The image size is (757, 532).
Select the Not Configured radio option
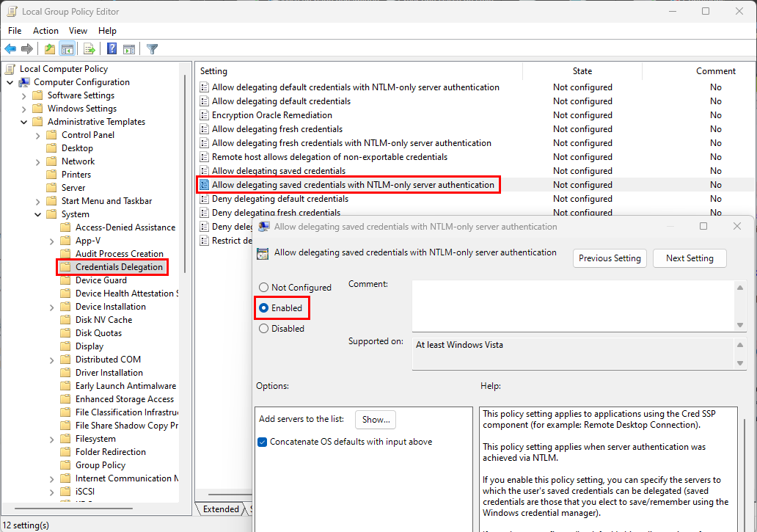pos(263,288)
